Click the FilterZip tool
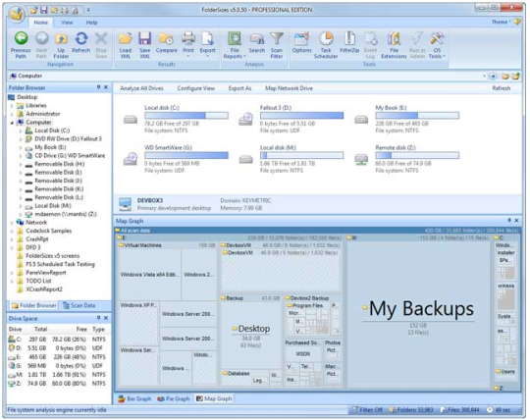 coord(349,42)
